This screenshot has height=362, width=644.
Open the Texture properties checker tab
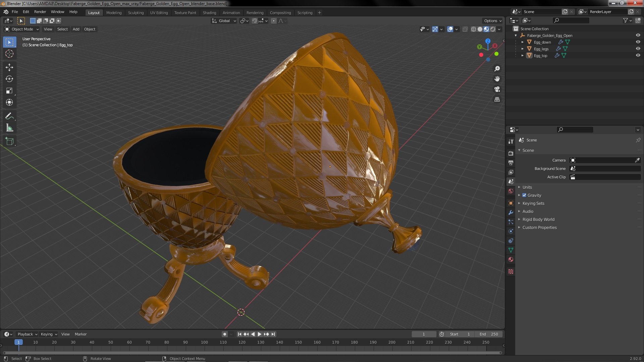(511, 271)
